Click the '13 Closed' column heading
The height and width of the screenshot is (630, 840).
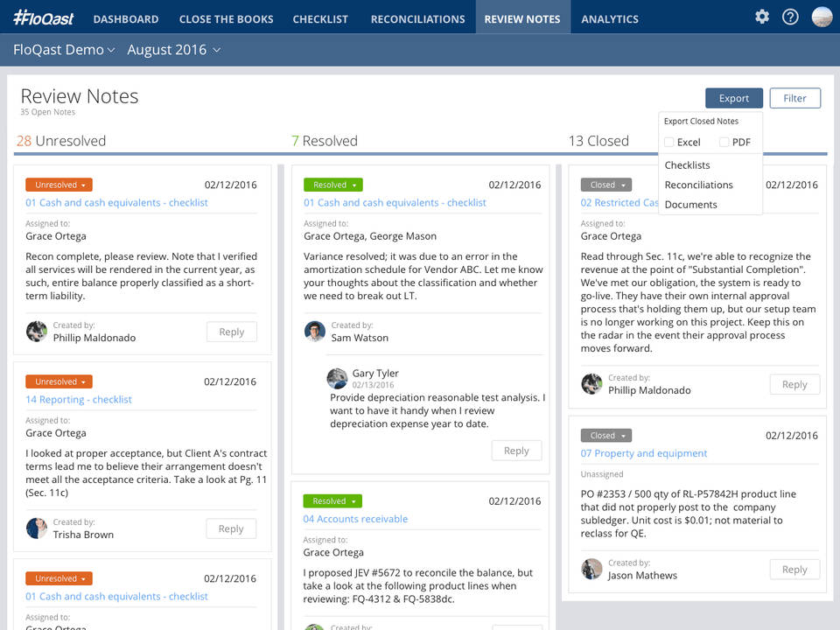click(598, 141)
